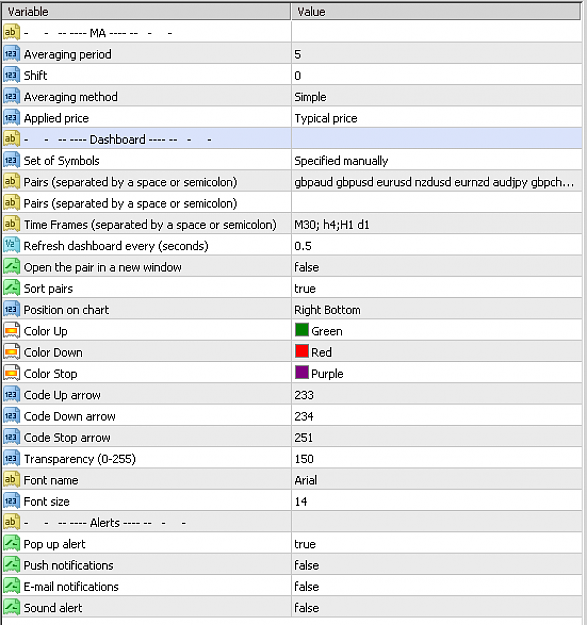
Task: Click the icon beside Applied price
Action: click(x=11, y=118)
